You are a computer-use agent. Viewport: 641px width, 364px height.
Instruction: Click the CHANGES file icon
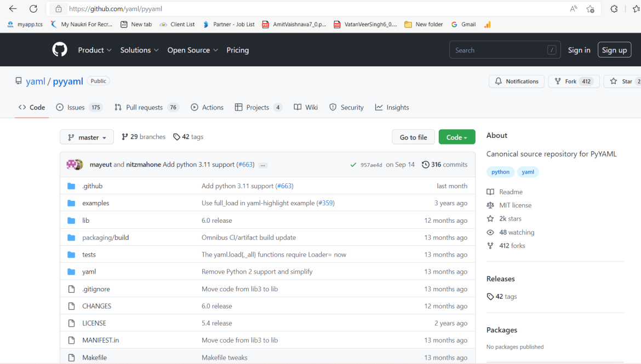tap(72, 306)
